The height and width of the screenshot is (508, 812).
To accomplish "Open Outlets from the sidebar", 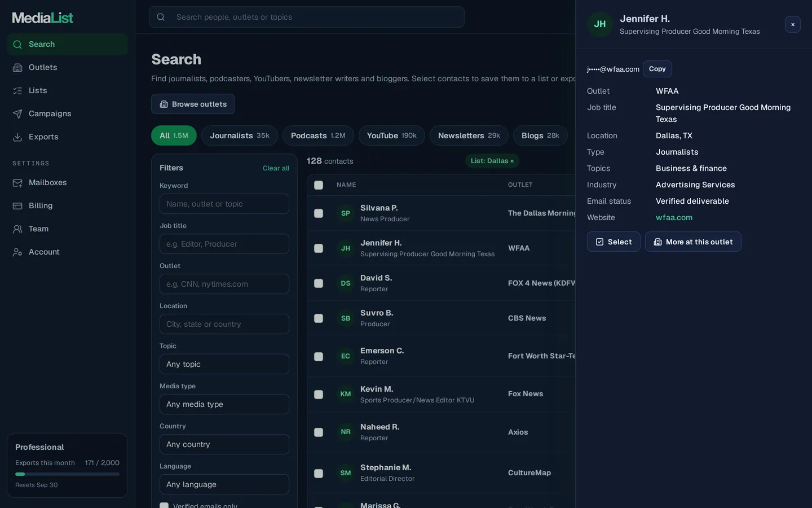I will tap(67, 67).
